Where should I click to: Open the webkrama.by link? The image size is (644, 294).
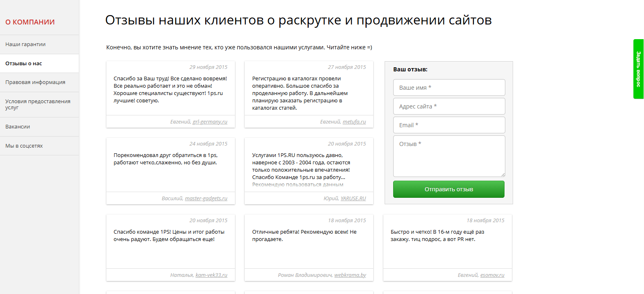(350, 275)
